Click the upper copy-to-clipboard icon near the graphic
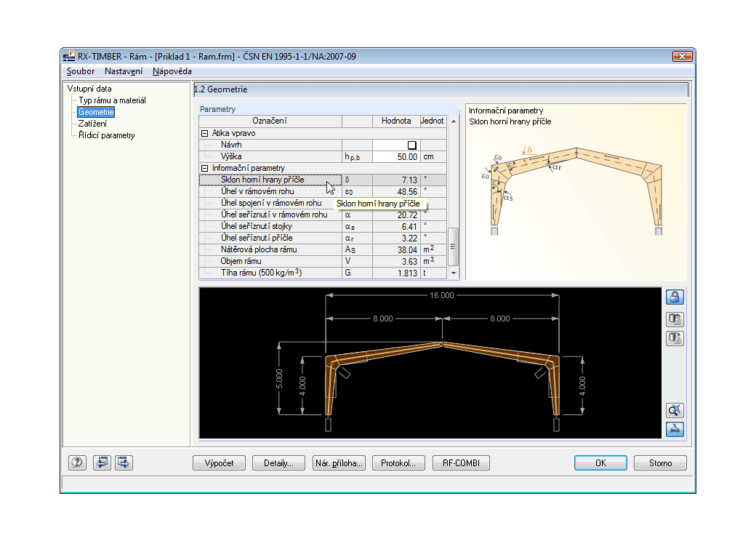Image resolution: width=756 pixels, height=541 pixels. (x=675, y=319)
